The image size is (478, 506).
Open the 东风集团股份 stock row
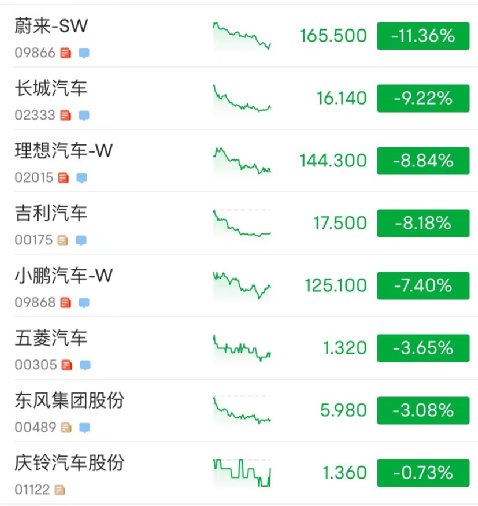tap(239, 410)
